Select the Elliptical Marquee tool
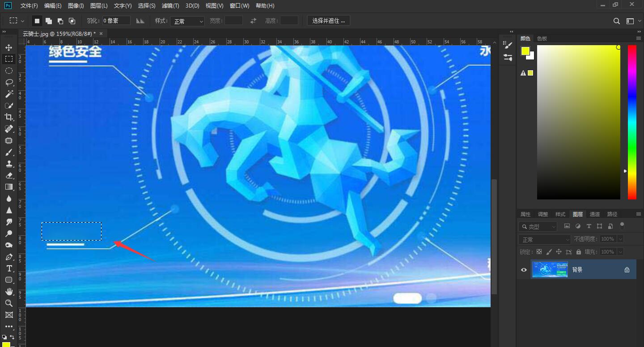Image resolution: width=644 pixels, height=347 pixels. click(9, 71)
